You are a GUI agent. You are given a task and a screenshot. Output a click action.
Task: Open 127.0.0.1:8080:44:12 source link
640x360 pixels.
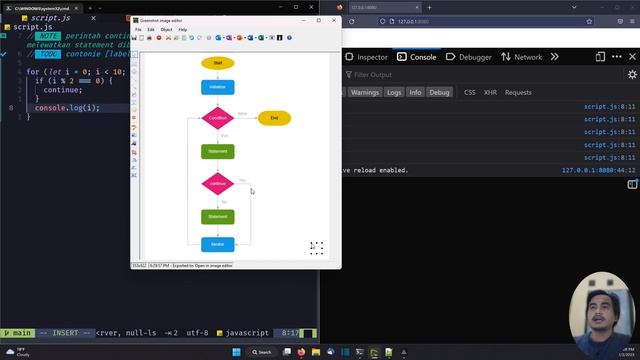click(x=598, y=170)
